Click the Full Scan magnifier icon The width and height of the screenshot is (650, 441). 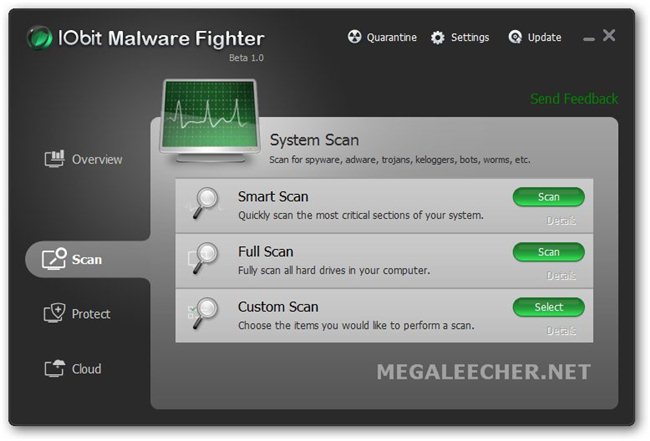tap(203, 258)
